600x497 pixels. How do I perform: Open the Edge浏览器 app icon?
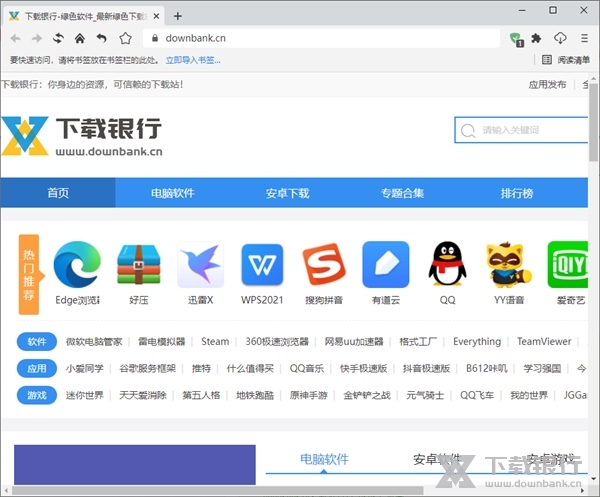[77, 264]
